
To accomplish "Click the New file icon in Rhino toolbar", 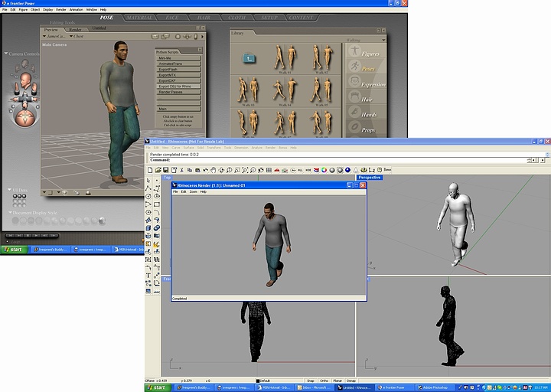I will click(150, 170).
